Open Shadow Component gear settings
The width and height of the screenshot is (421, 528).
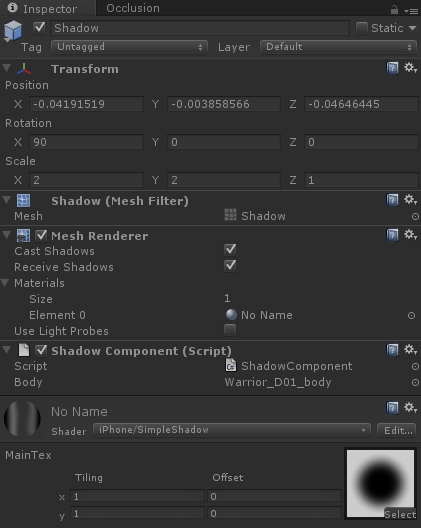click(411, 350)
